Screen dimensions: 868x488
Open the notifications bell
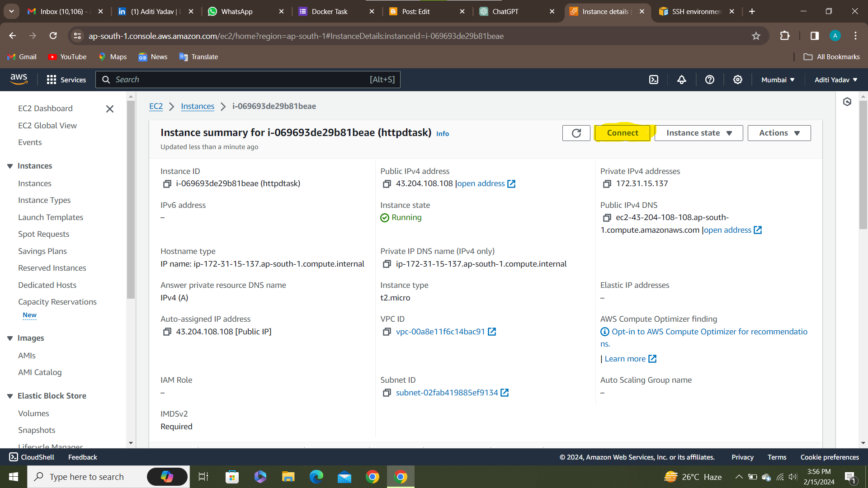[681, 80]
